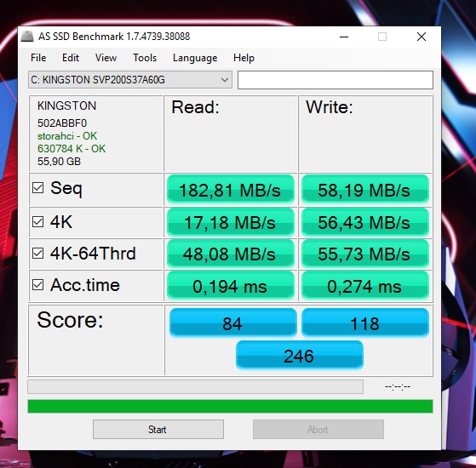Click the Abort button
This screenshot has height=468, width=476.
click(318, 429)
